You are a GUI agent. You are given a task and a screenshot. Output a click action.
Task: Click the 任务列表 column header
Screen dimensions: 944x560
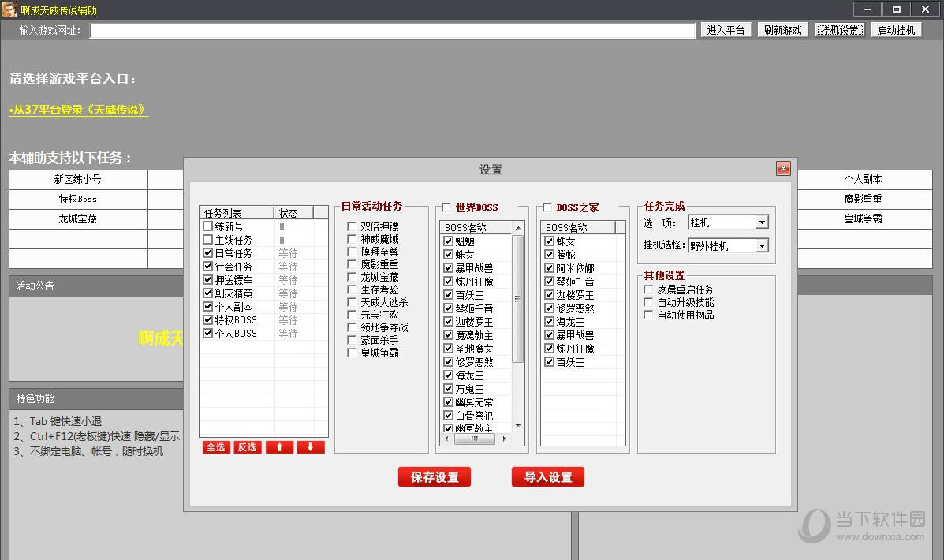pos(237,212)
